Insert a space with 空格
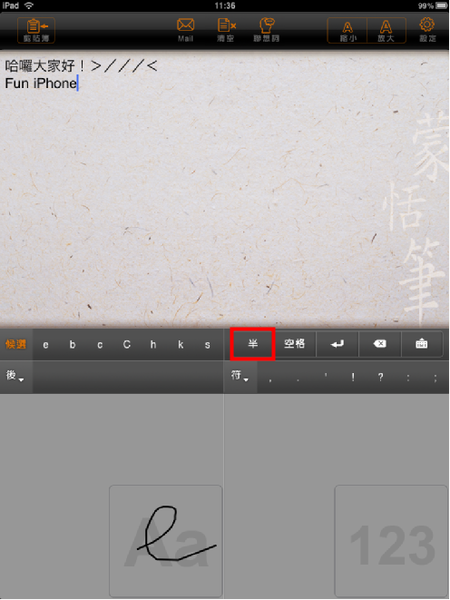 [295, 344]
